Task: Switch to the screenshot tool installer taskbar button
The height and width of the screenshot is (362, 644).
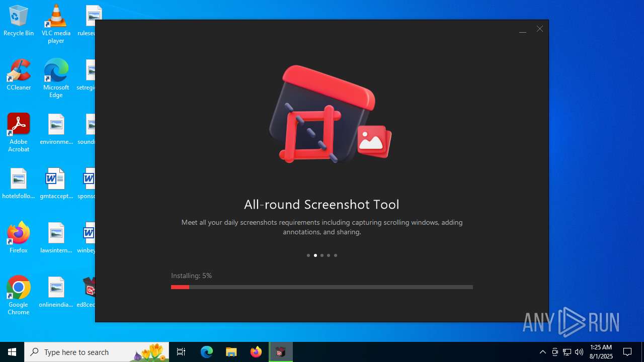Action: coord(281,352)
